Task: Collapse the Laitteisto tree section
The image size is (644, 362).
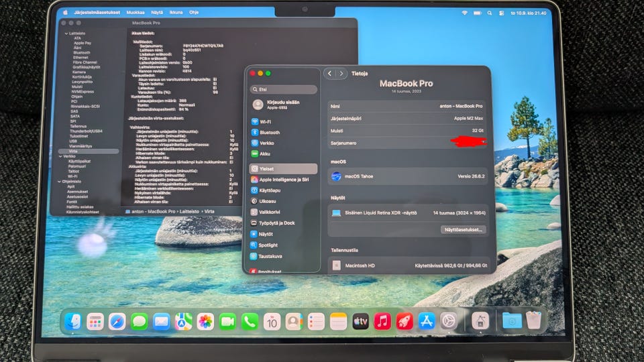Action: [66, 34]
